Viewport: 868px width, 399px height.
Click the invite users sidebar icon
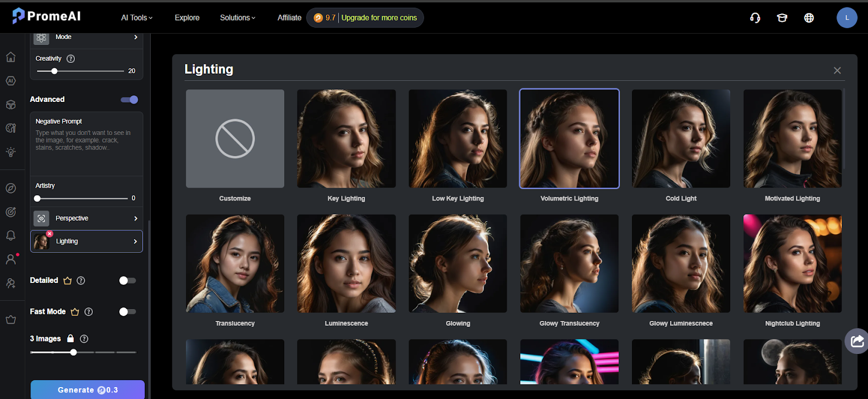point(11,283)
